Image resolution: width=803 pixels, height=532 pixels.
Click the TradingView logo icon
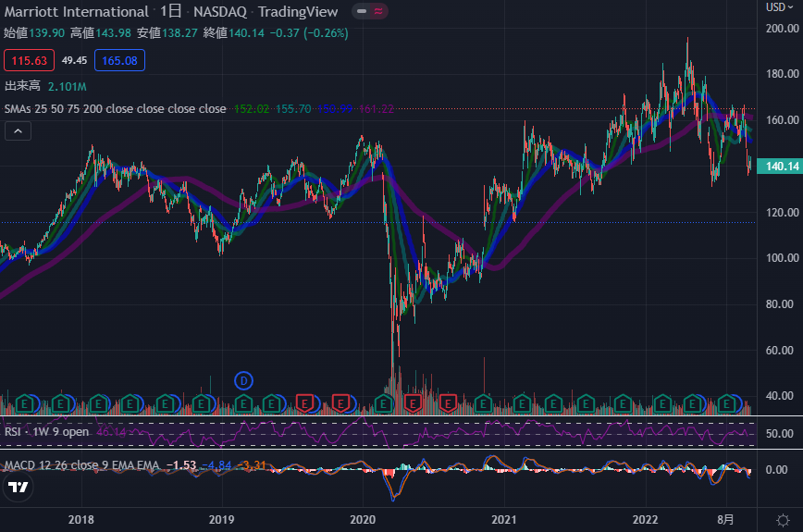pos(18,487)
